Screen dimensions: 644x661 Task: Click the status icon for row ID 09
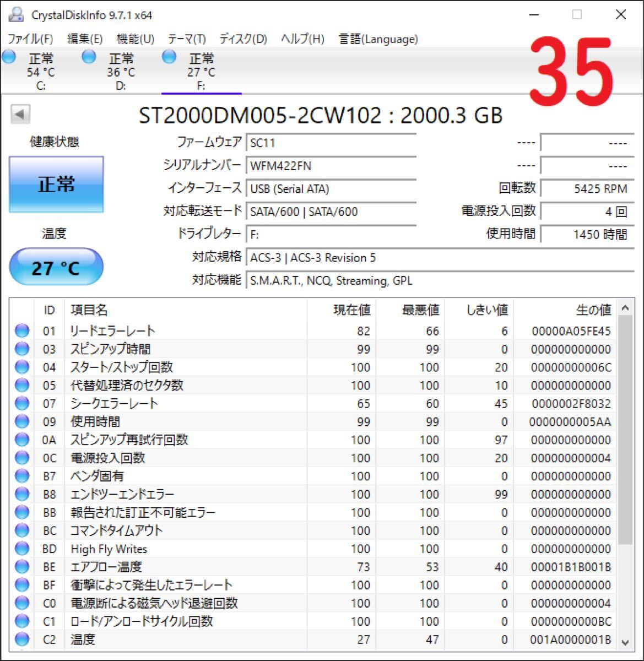pyautogui.click(x=22, y=421)
